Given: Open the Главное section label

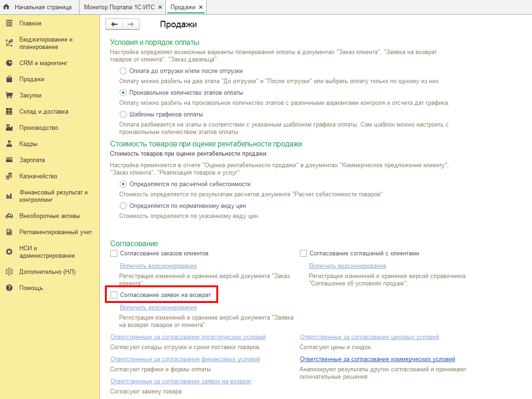Looking at the screenshot, I should tap(30, 24).
